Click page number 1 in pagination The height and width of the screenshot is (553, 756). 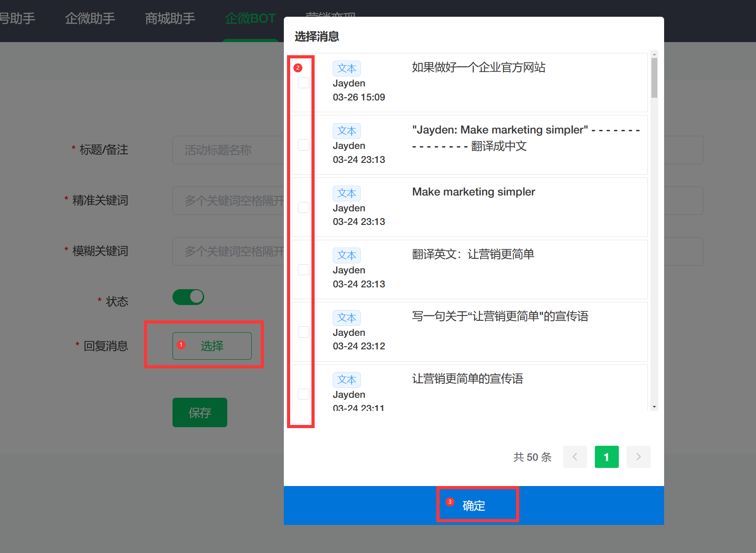[607, 457]
